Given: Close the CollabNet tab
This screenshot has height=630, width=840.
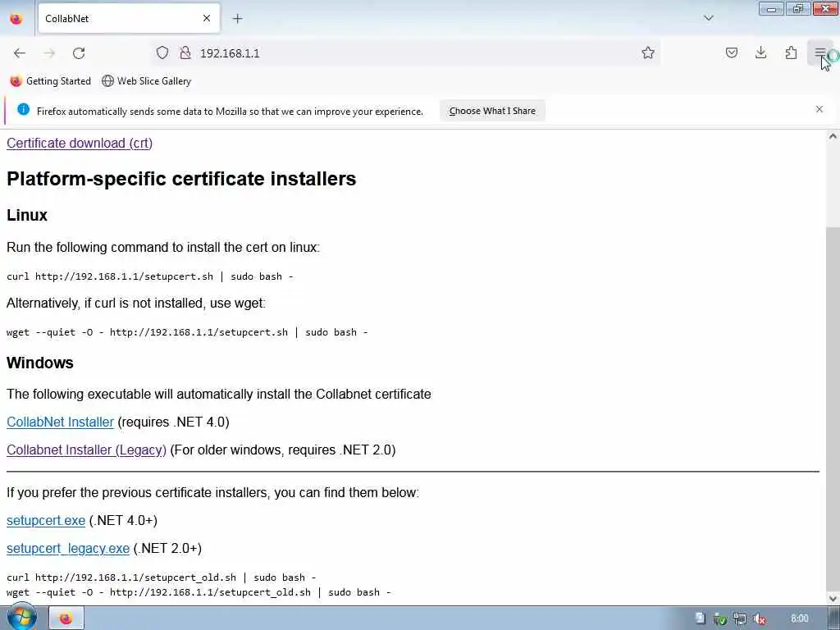Looking at the screenshot, I should 206,19.
